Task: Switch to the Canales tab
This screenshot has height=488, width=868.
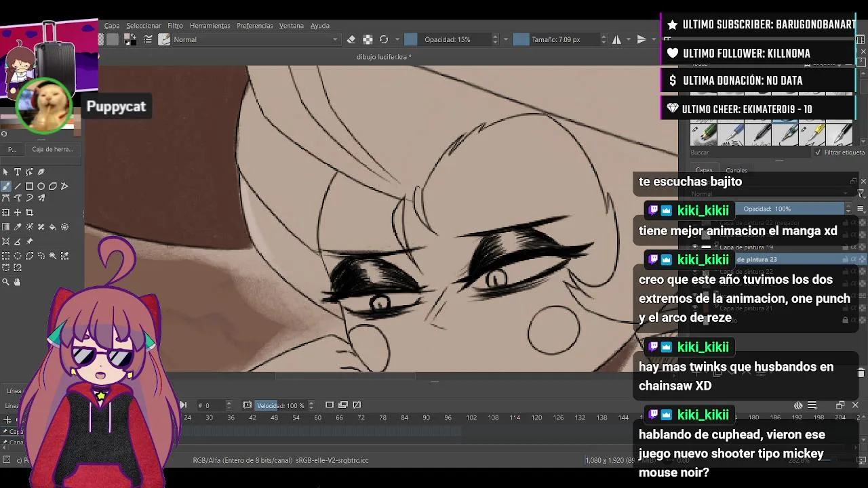Action: coord(736,170)
